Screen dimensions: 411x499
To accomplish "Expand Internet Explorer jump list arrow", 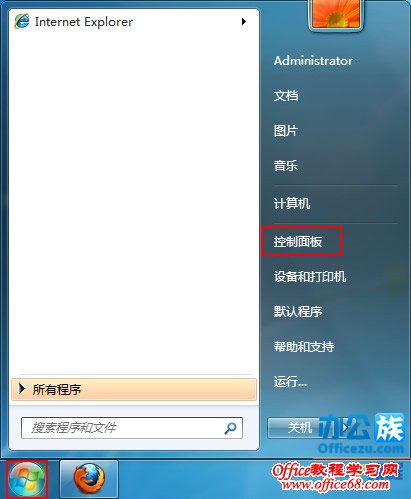I will coord(244,22).
